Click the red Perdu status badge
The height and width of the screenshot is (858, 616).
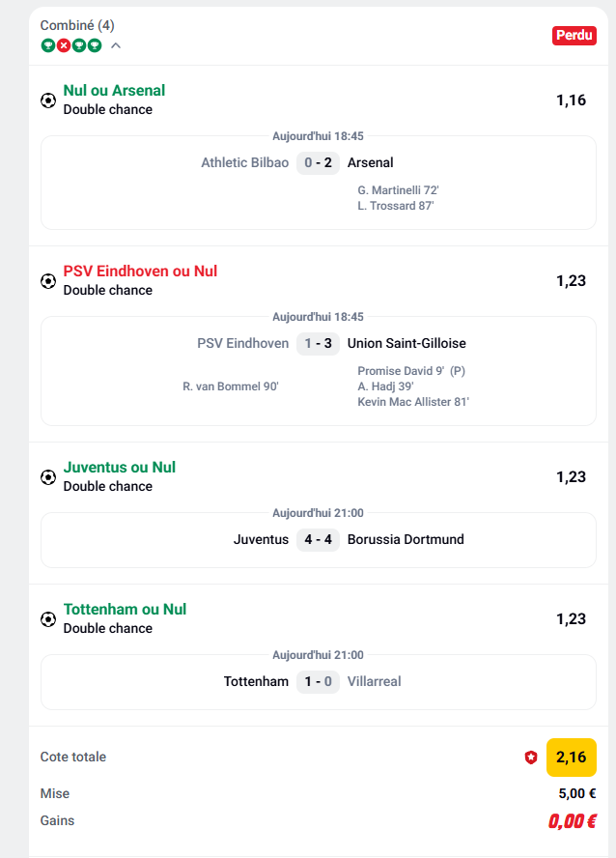pyautogui.click(x=574, y=36)
